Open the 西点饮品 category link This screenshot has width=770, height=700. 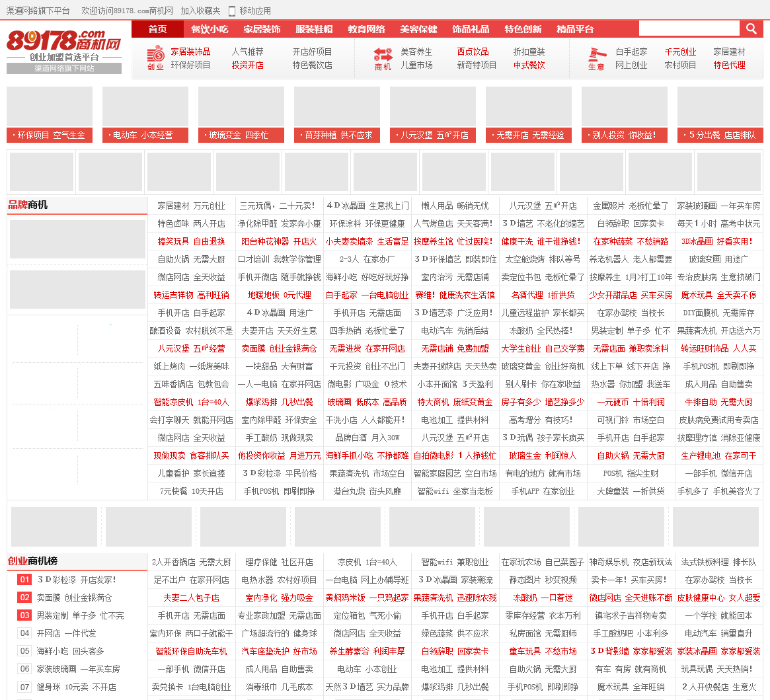473,52
